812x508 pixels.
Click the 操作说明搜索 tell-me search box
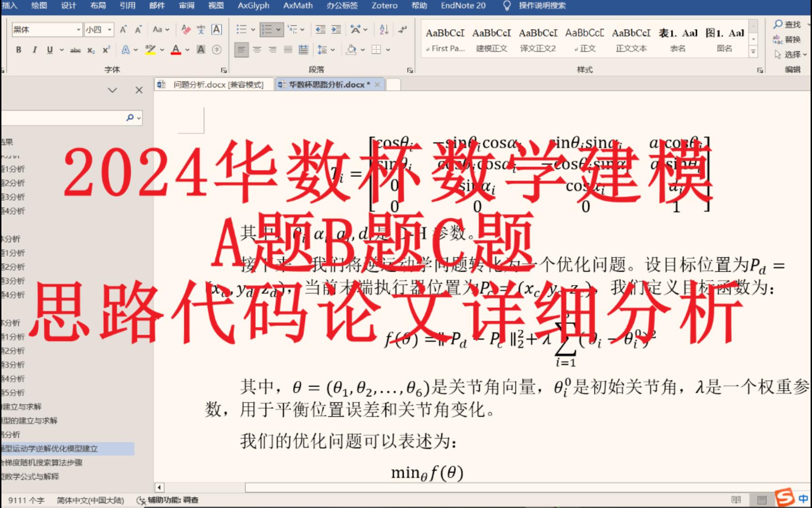coord(542,6)
